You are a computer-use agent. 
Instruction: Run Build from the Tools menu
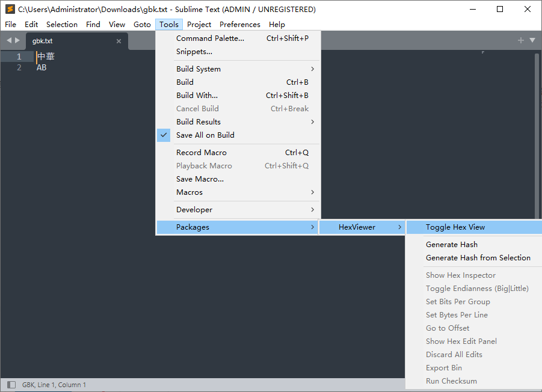238,82
